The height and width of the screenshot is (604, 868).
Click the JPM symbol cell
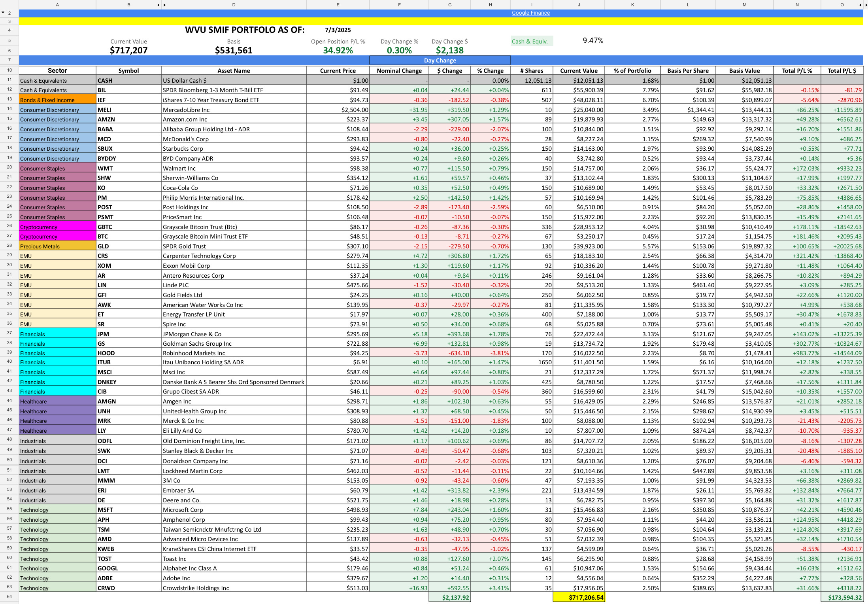(128, 334)
